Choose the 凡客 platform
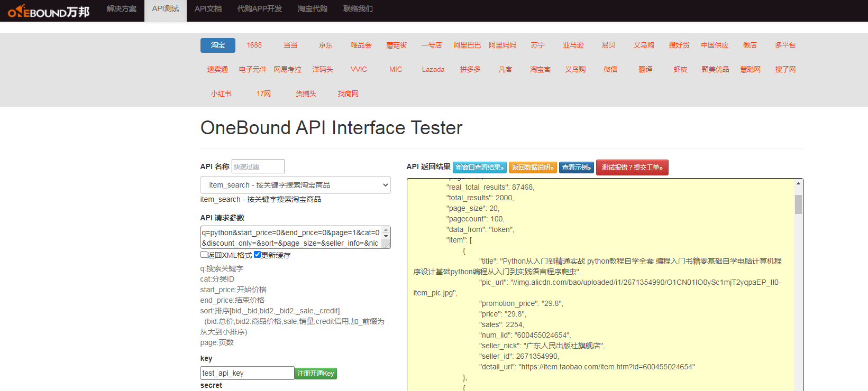Screen dimensions: 868x391 click(506, 70)
